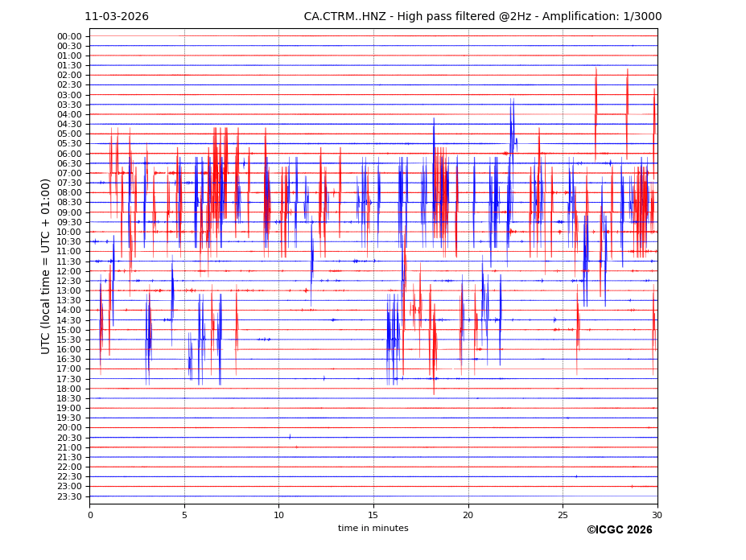Click the 0 tick on minutes axis
The height and width of the screenshot is (560, 746).
(x=90, y=514)
